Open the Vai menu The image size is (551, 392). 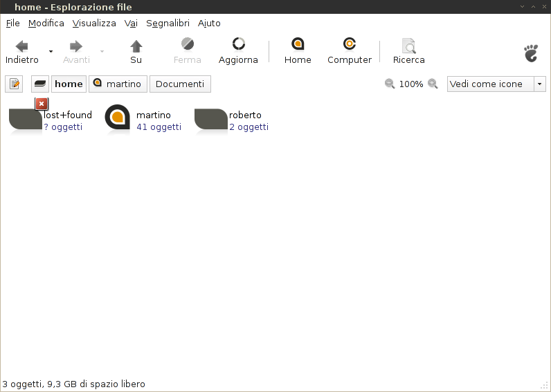click(131, 24)
